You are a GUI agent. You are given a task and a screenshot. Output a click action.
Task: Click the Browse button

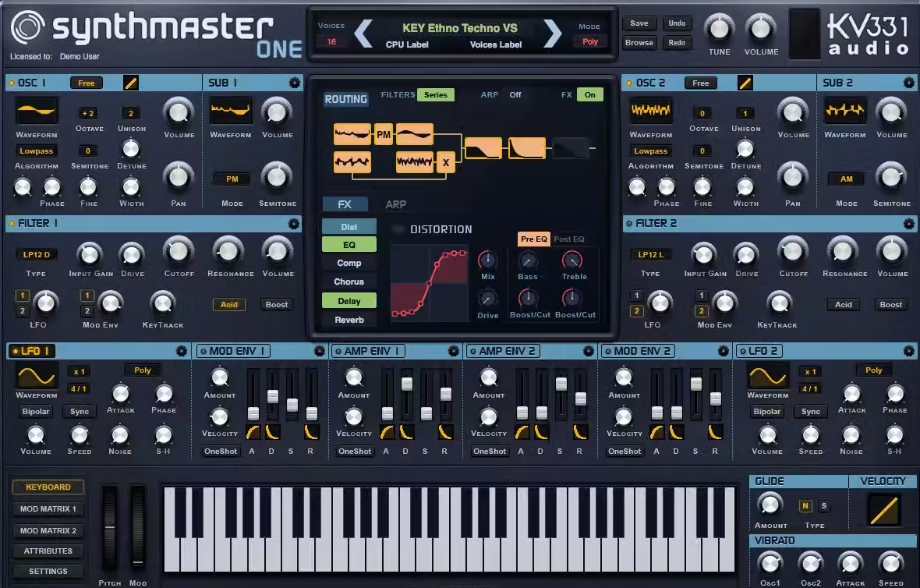(x=639, y=43)
